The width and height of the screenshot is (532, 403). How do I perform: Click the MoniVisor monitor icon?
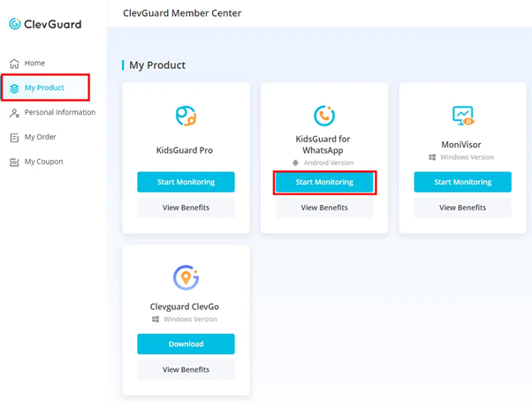tap(463, 116)
